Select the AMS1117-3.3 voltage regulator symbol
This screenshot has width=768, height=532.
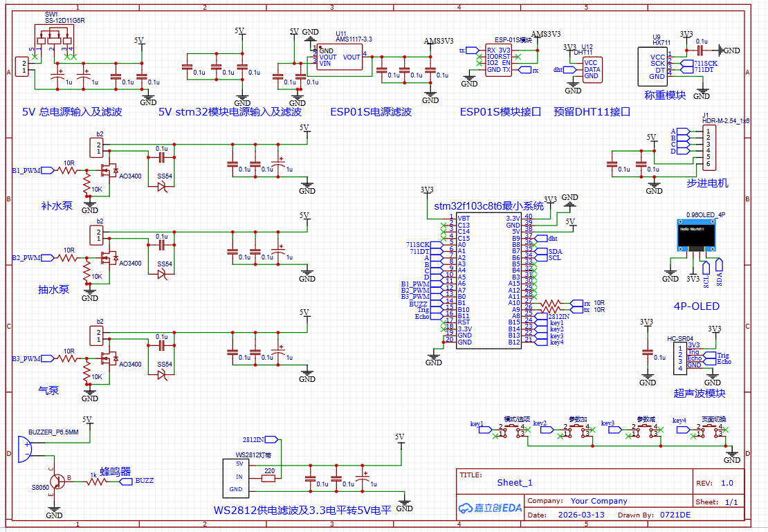[x=338, y=55]
